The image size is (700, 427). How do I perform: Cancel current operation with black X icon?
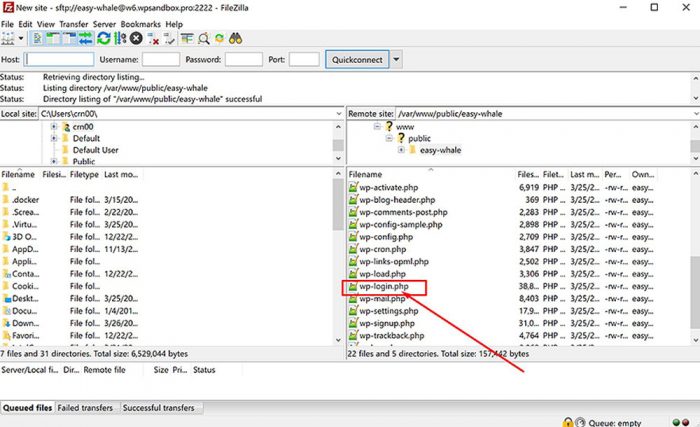tap(136, 38)
